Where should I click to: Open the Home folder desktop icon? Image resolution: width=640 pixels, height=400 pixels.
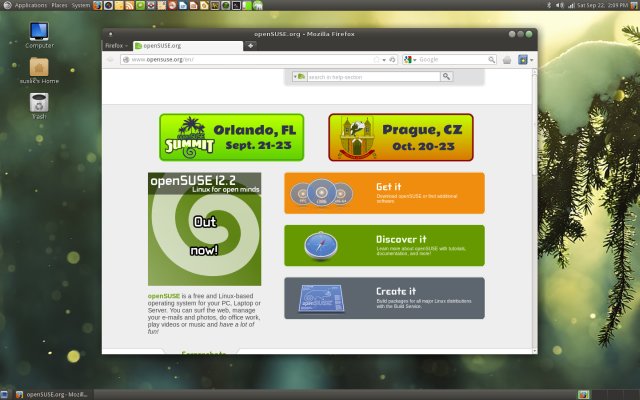pyautogui.click(x=39, y=71)
